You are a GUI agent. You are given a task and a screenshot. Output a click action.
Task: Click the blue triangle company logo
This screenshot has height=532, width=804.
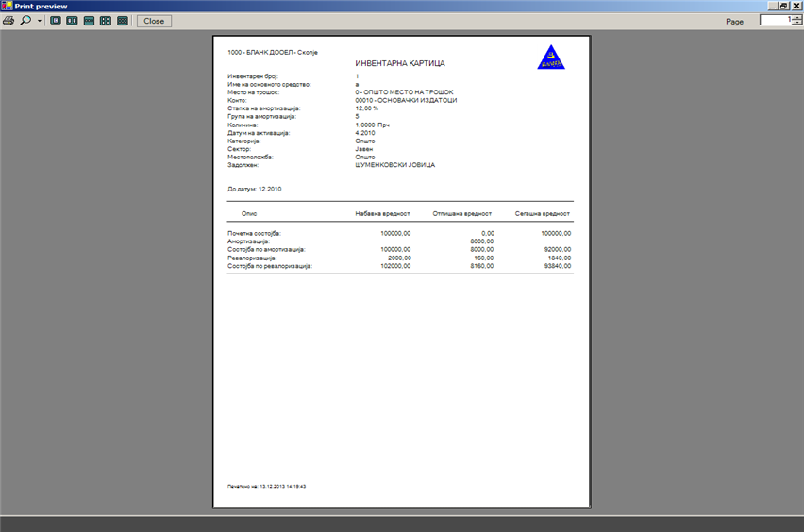click(551, 58)
